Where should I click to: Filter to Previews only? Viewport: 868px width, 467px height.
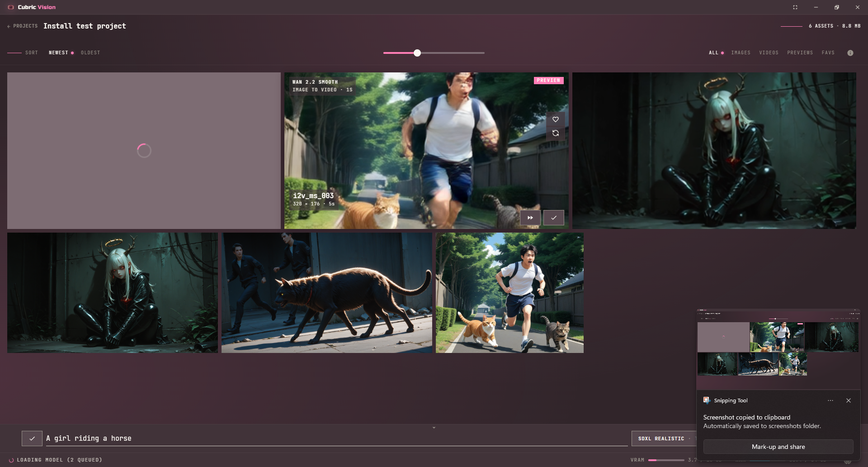(800, 53)
